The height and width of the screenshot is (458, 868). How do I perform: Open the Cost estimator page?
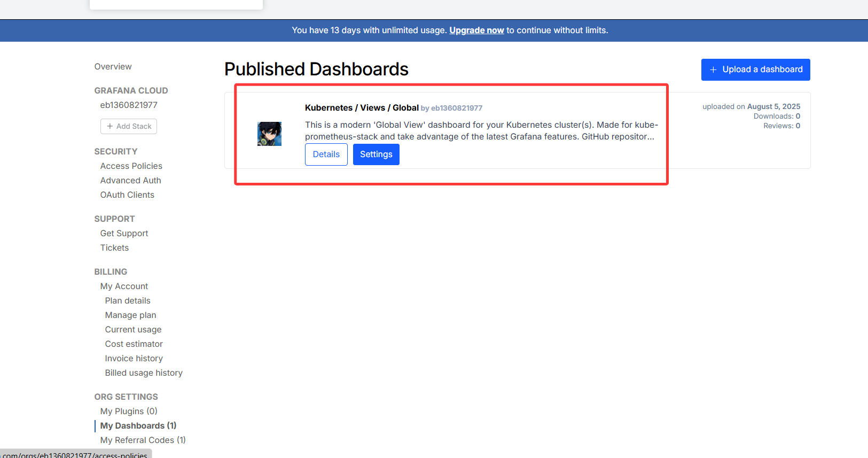[x=134, y=344]
